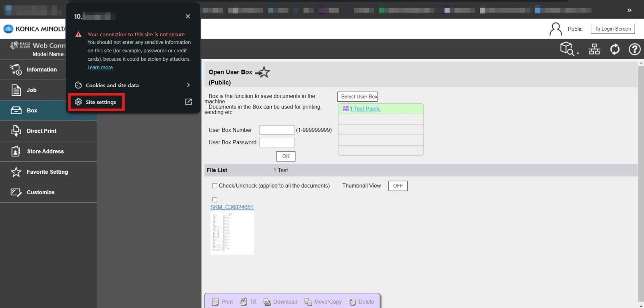This screenshot has height=308, width=644.
Task: Open Favorite Setting in the sidebar
Action: point(47,172)
